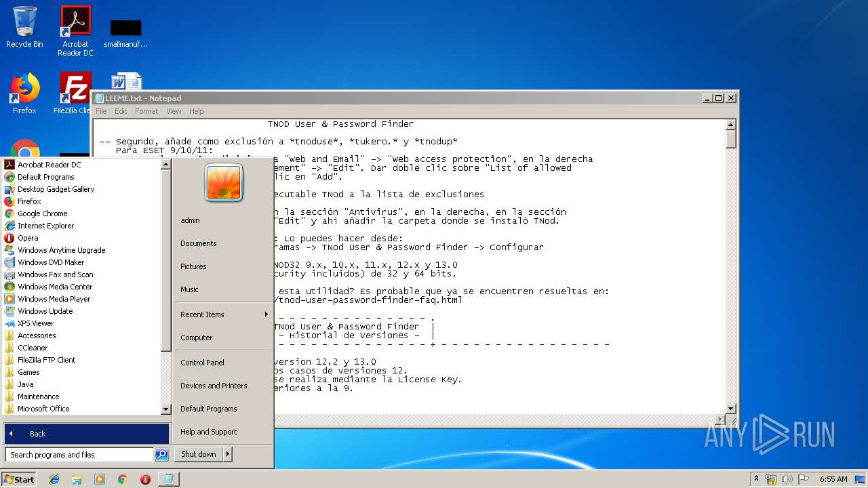The width and height of the screenshot is (868, 488).
Task: Open Notepad View menu
Action: tap(174, 111)
